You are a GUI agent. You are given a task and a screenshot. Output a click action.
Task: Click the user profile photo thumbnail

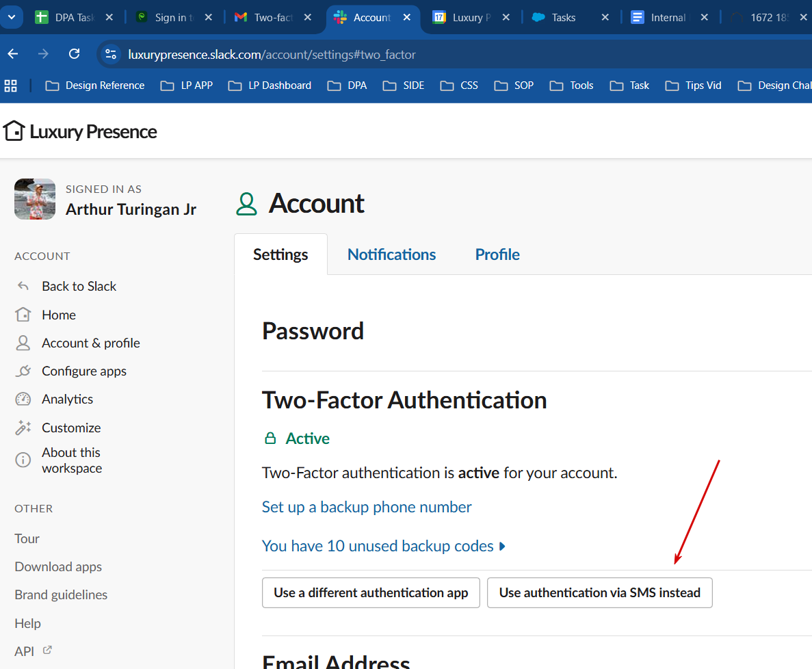tap(35, 200)
